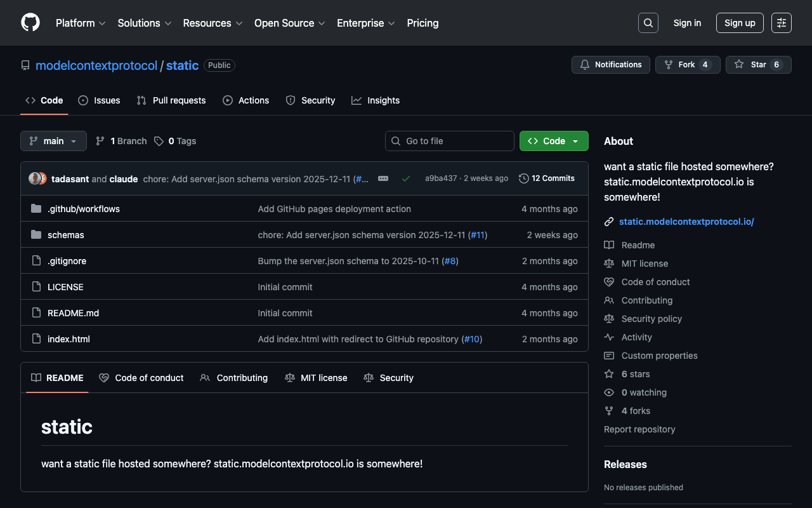Click the tadasant avatar image
The image size is (812, 508).
(x=36, y=178)
